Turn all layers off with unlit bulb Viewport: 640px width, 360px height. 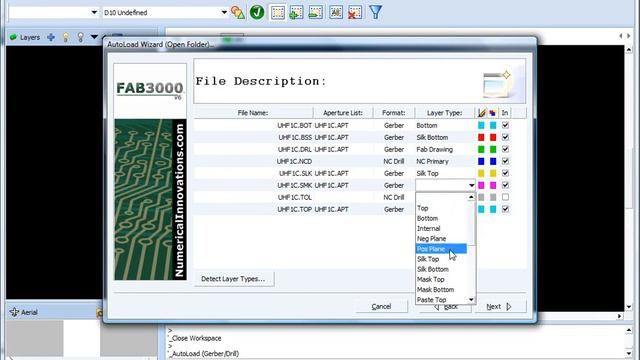[80, 37]
